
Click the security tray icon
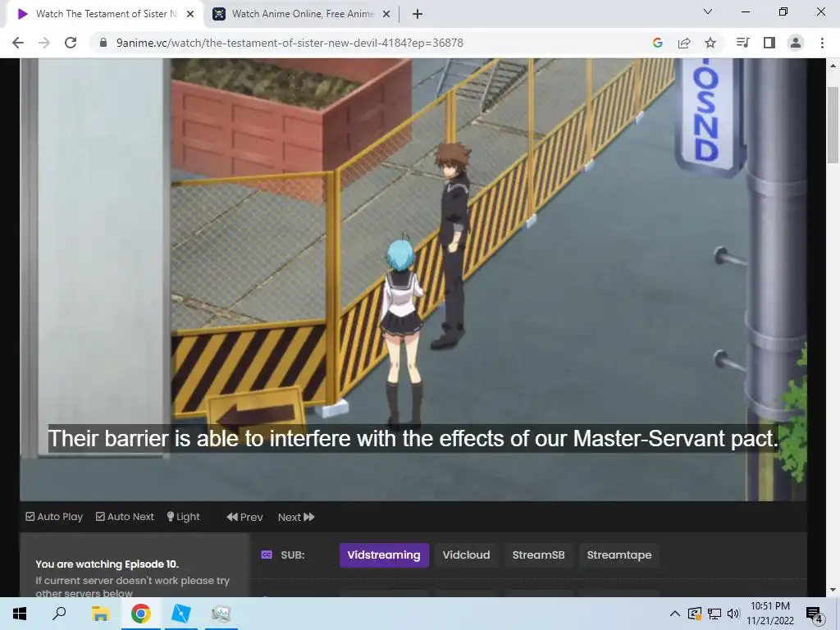point(694,614)
